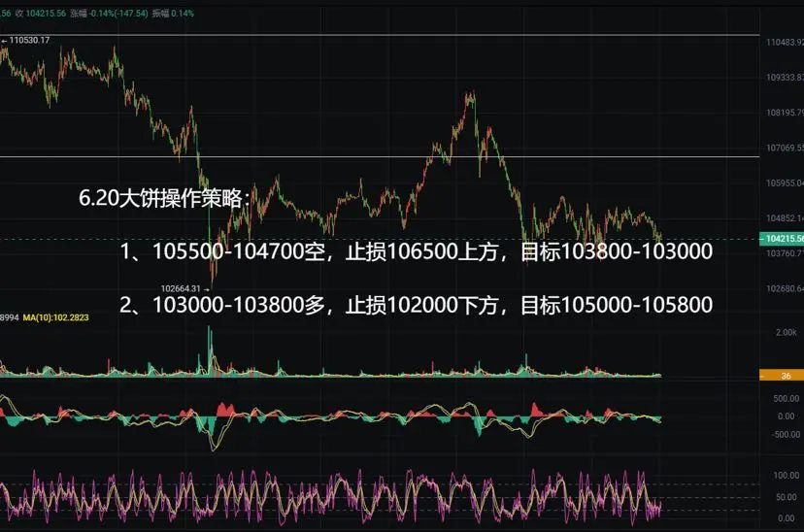
Task: Click the strategy line starting 105500-104700空
Action: tap(416, 251)
